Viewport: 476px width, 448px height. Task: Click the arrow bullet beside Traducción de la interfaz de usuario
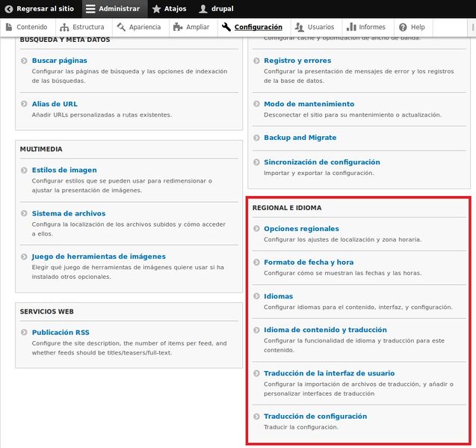[x=256, y=373]
